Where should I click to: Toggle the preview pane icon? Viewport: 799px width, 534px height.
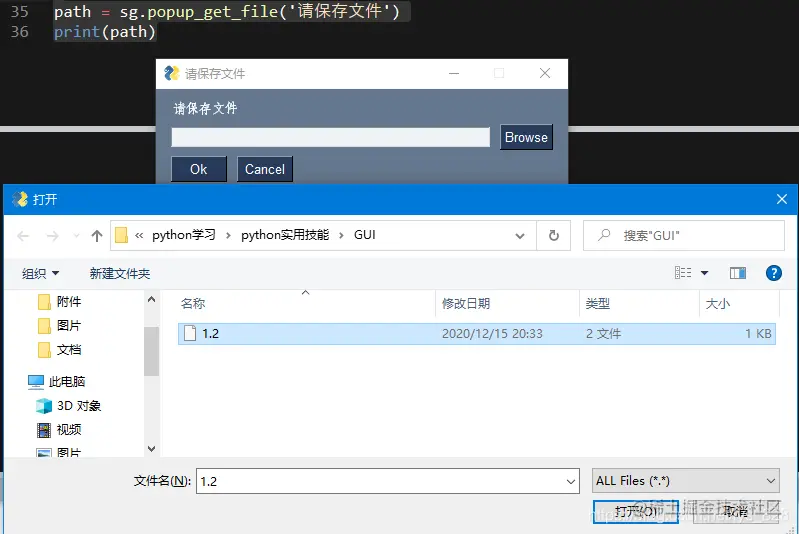(737, 273)
